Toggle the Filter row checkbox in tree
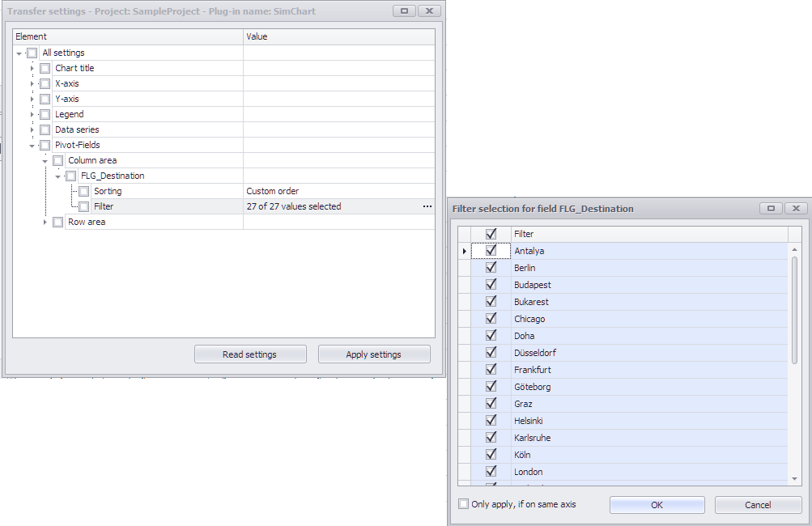812x526 pixels. (x=84, y=206)
